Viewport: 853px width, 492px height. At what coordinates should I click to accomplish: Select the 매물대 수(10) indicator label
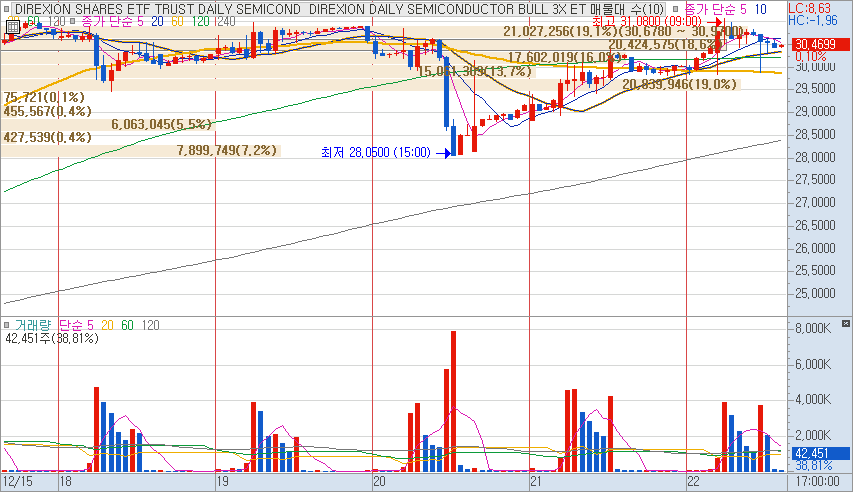627,9
